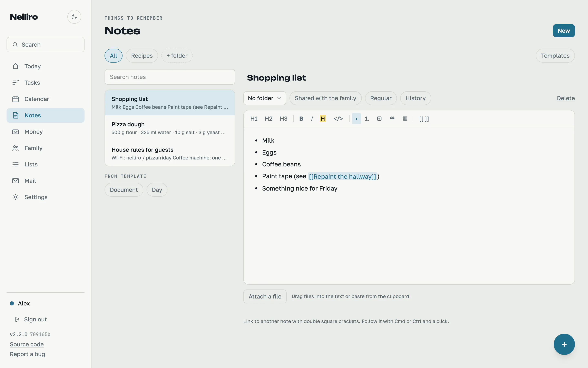Screen dimensions: 588x368
Task: Open the Money page
Action: [x=46, y=132]
